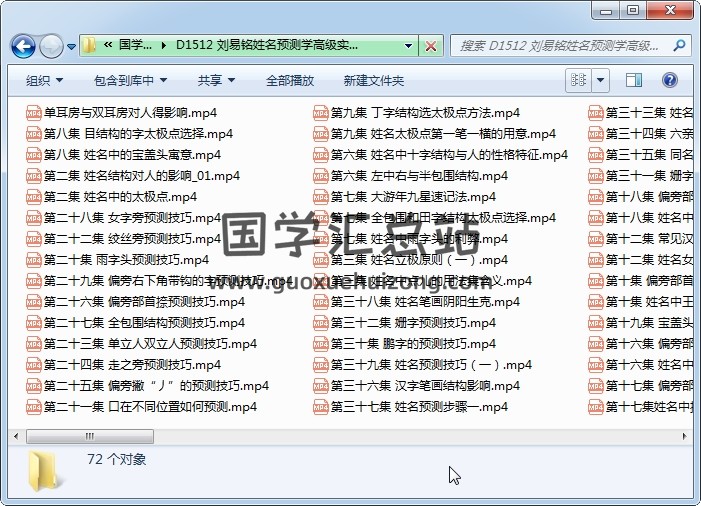
Task: Open the 共享 menu
Action: [216, 81]
